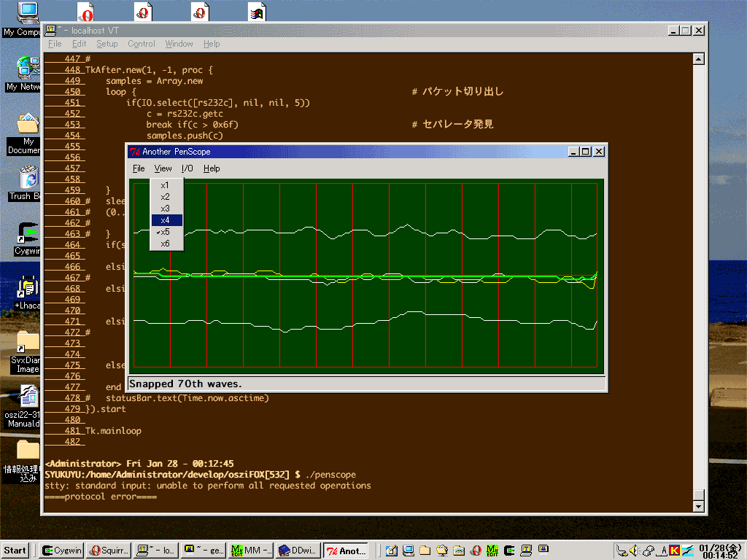The width and height of the screenshot is (747, 560).
Task: Open Help menu in Another PenScope
Action: point(212,168)
